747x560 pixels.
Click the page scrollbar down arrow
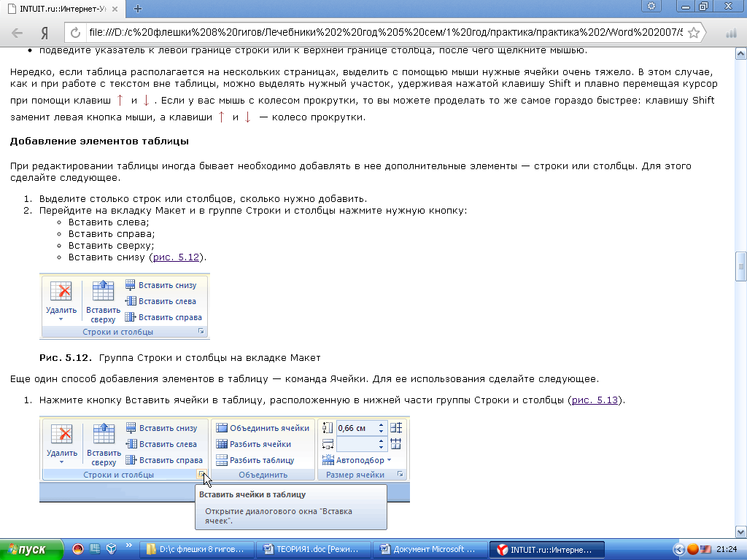[741, 532]
